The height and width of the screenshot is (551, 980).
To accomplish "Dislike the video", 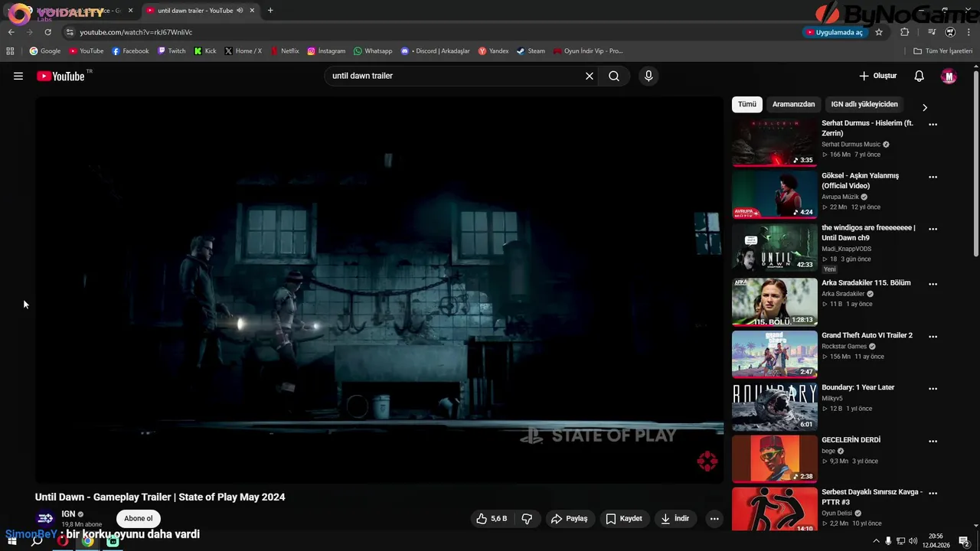I will coord(527,518).
